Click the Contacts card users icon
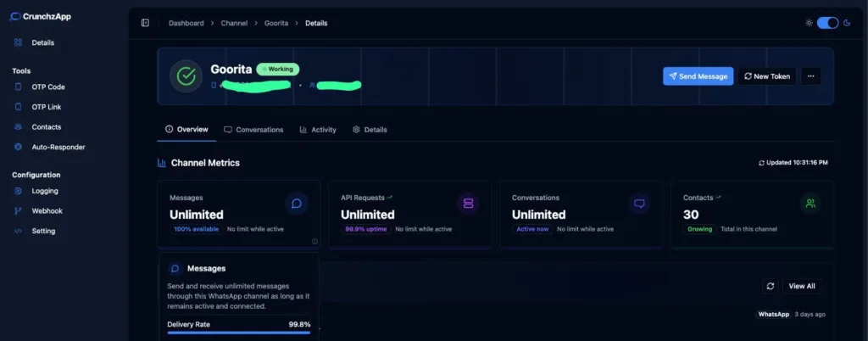Viewport: 868px width, 341px height. pyautogui.click(x=810, y=204)
